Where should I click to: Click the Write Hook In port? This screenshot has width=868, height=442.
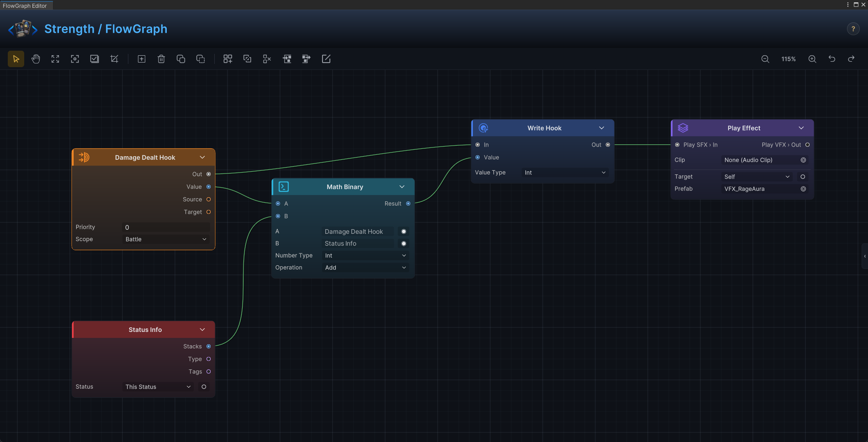tap(478, 145)
